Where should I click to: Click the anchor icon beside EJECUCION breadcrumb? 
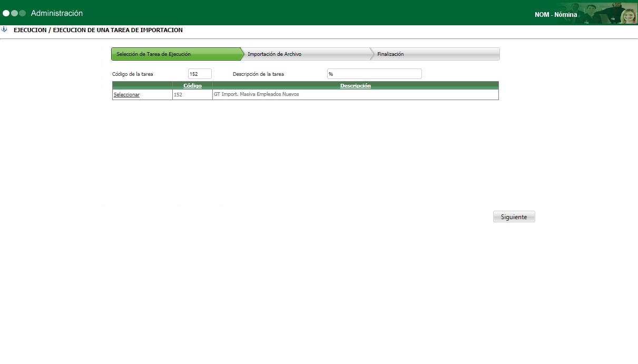4,30
